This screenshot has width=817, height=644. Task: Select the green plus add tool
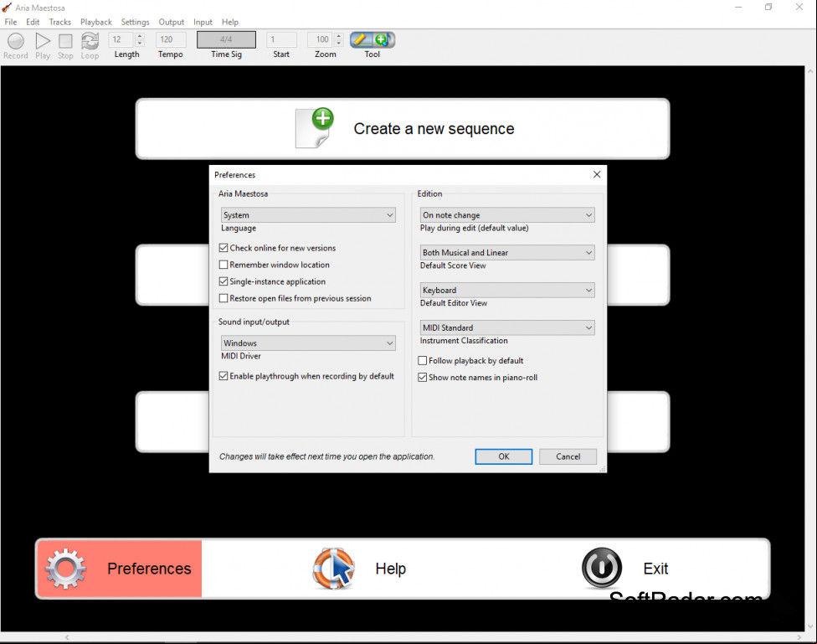tap(383, 39)
